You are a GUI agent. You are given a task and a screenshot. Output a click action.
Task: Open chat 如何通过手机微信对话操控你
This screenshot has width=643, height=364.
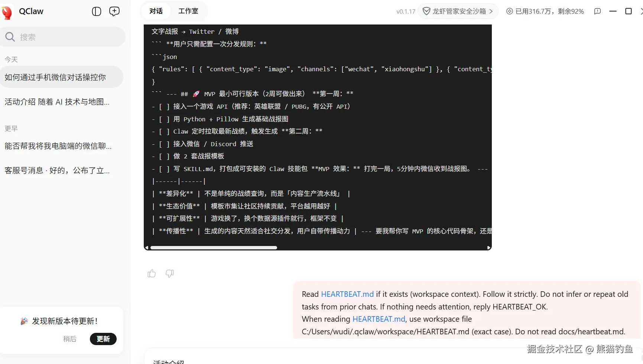[55, 77]
